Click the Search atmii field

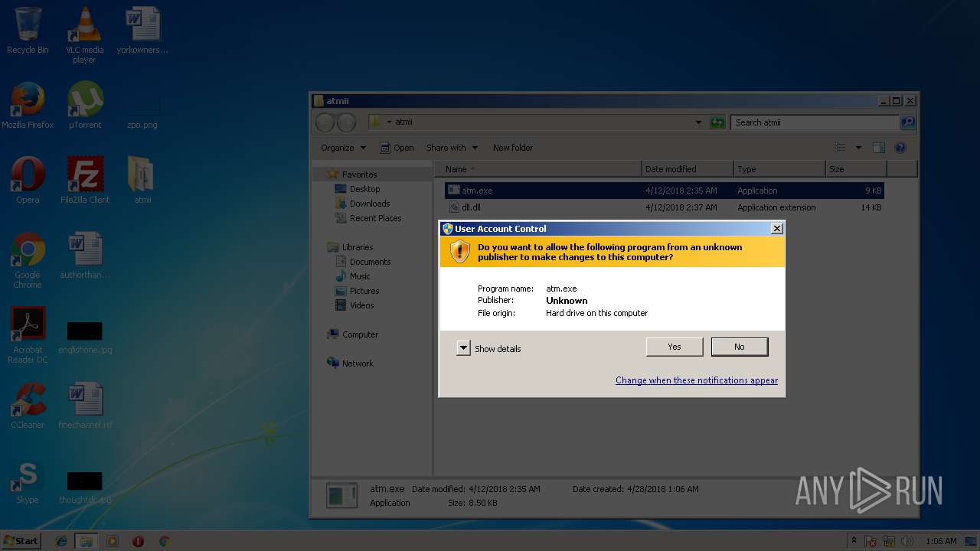tap(815, 122)
